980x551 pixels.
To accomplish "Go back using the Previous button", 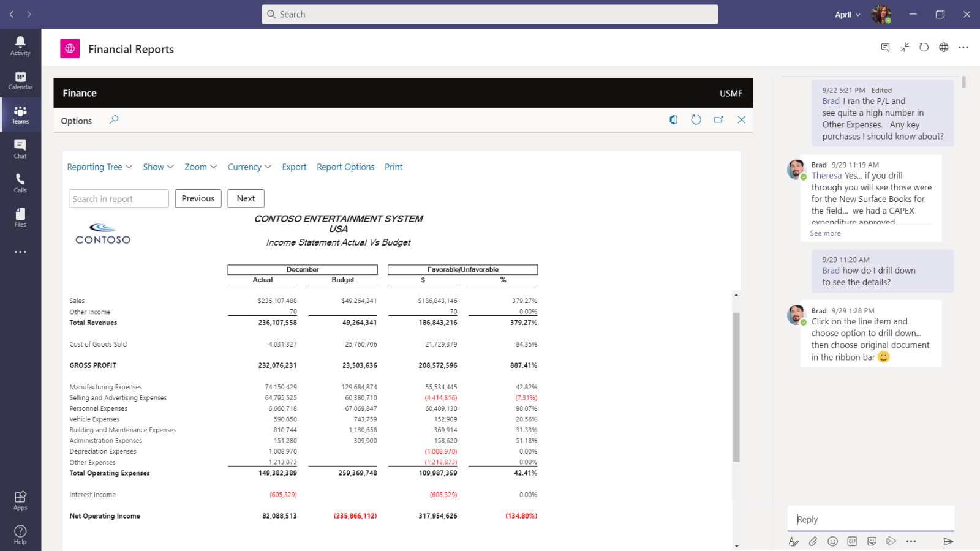I will pyautogui.click(x=198, y=198).
